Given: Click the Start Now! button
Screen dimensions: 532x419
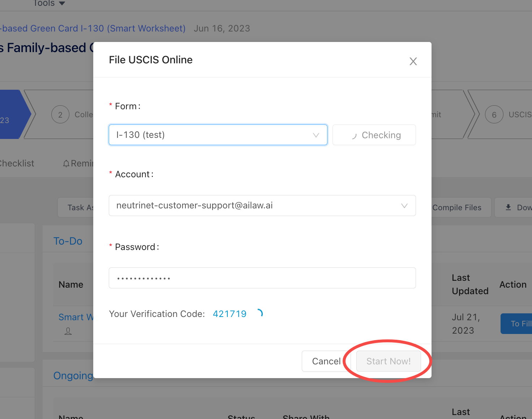Looking at the screenshot, I should point(389,361).
